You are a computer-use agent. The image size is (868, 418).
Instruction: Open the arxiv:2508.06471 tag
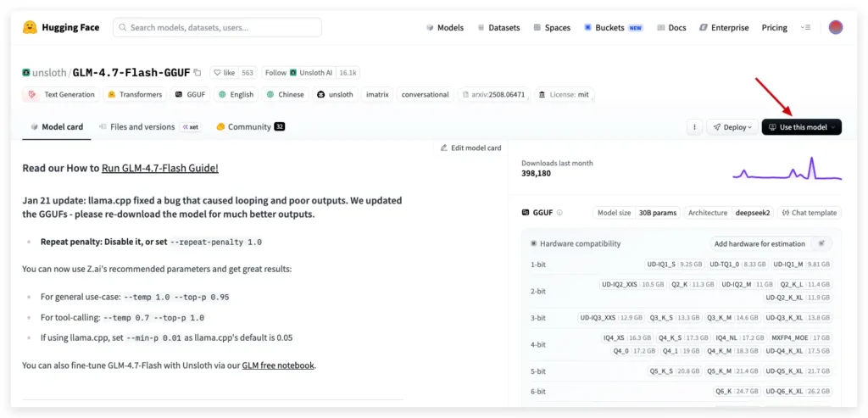pyautogui.click(x=494, y=94)
